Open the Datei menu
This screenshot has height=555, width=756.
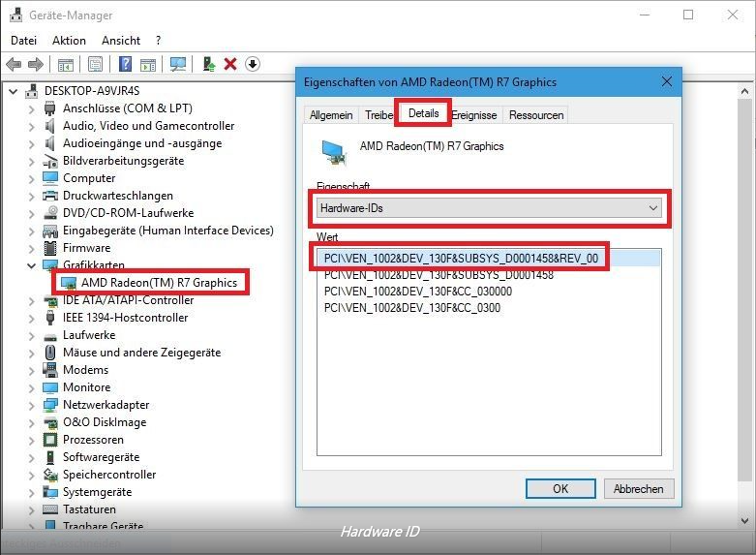(x=23, y=40)
